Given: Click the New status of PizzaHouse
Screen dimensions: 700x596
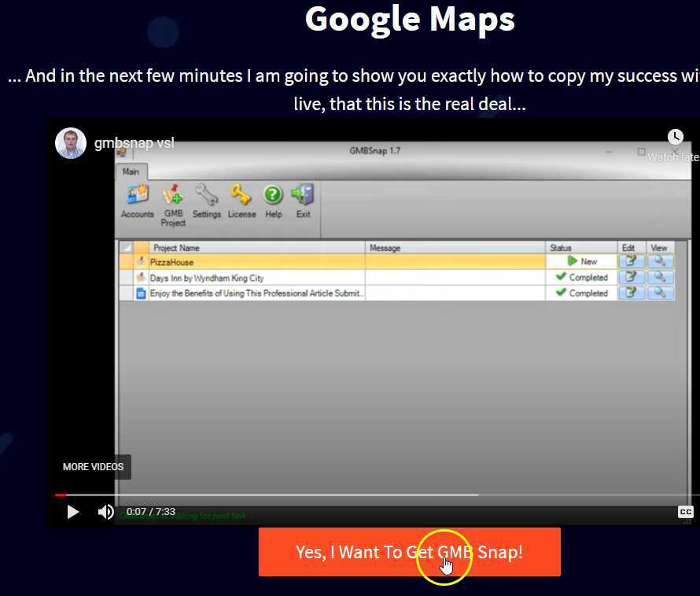Looking at the screenshot, I should tap(582, 261).
